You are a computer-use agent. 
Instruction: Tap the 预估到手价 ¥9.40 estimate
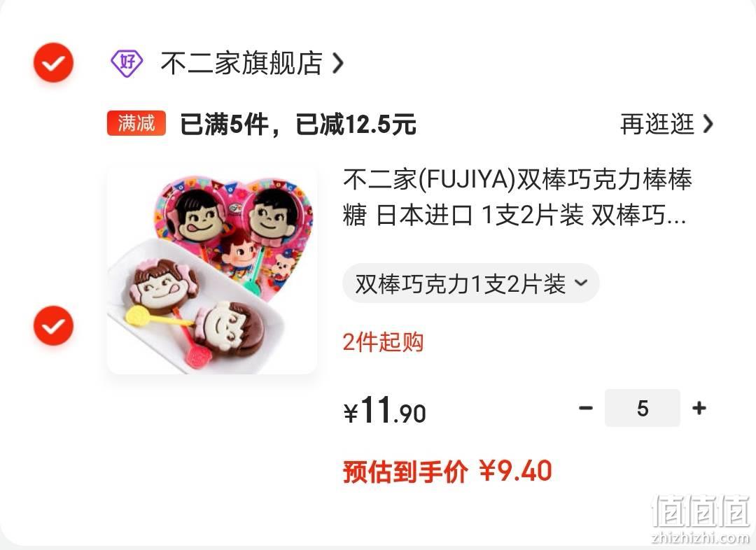click(447, 472)
